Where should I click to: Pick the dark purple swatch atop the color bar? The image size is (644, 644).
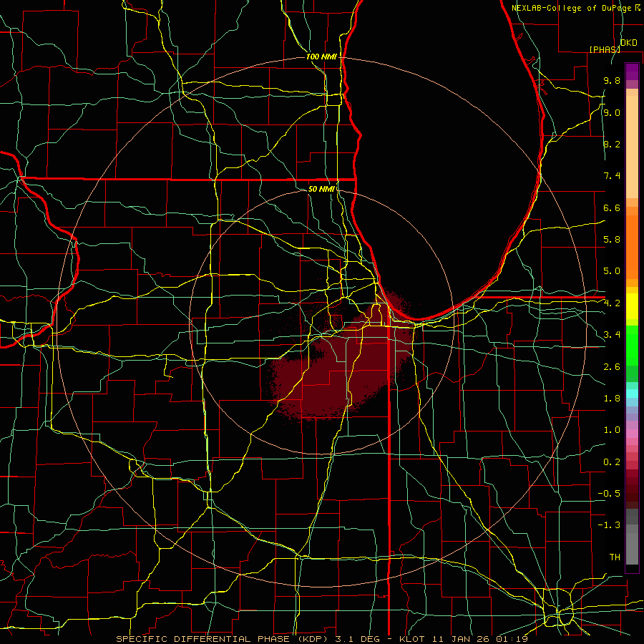click(632, 72)
